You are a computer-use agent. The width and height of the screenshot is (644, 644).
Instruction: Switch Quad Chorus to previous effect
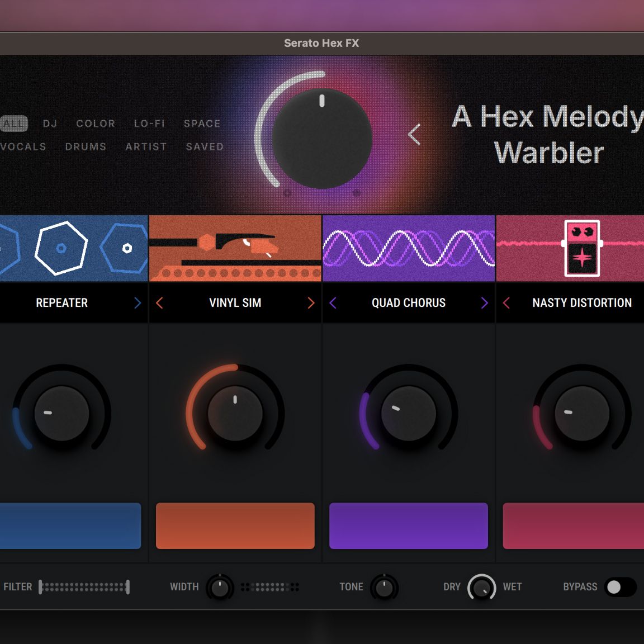pos(333,303)
